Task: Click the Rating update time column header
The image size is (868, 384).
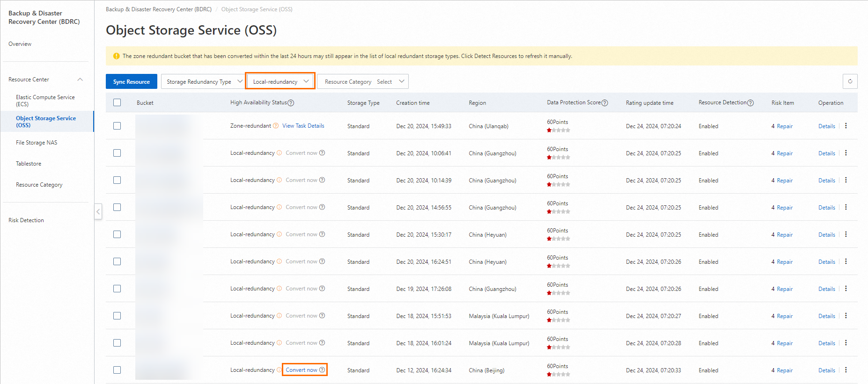Action: click(650, 103)
